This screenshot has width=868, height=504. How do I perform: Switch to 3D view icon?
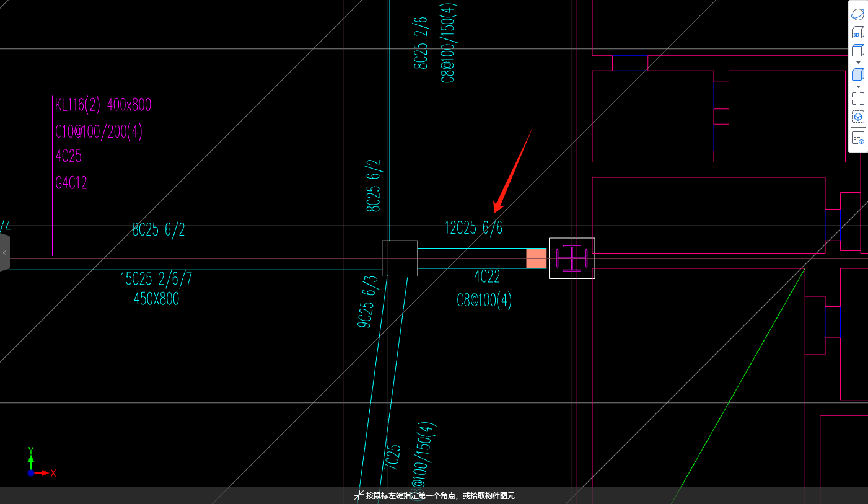point(857,33)
